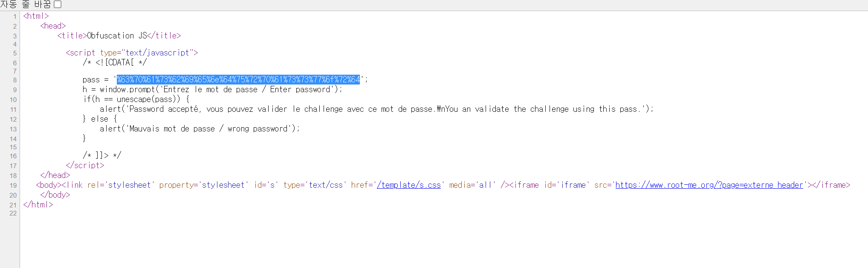Viewport: 868px width, 268px height.
Task: Click the closing </head> tag
Action: (x=55, y=175)
